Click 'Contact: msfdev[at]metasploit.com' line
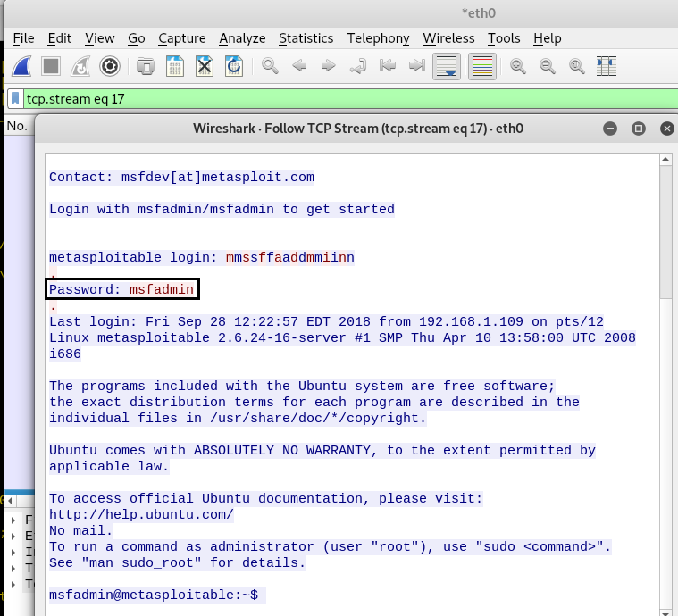Screen dimensions: 678x616 click(181, 178)
